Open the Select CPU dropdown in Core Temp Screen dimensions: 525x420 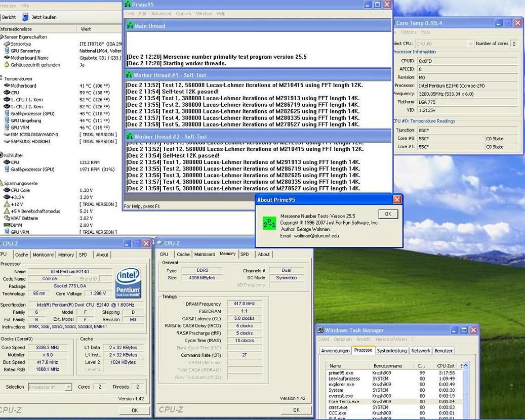[470, 44]
